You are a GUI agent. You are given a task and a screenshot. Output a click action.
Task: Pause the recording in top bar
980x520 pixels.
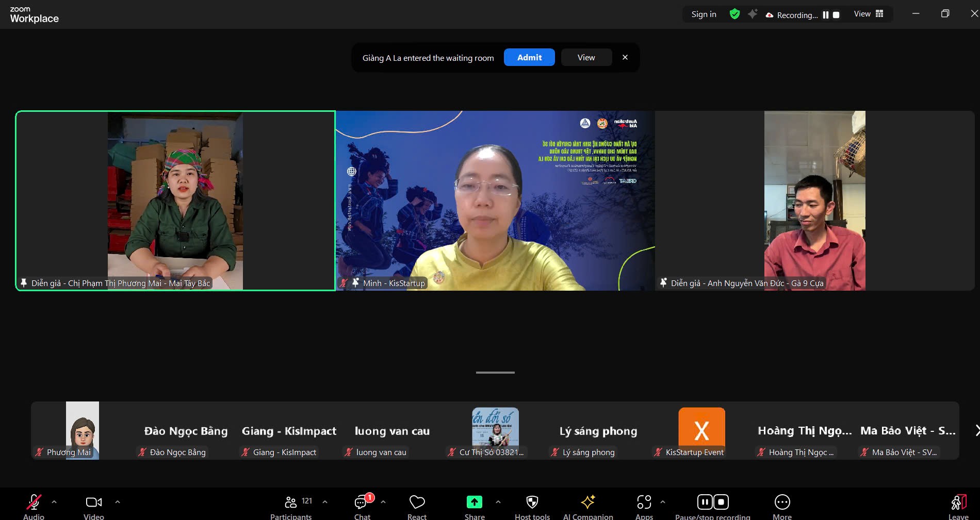click(x=826, y=15)
